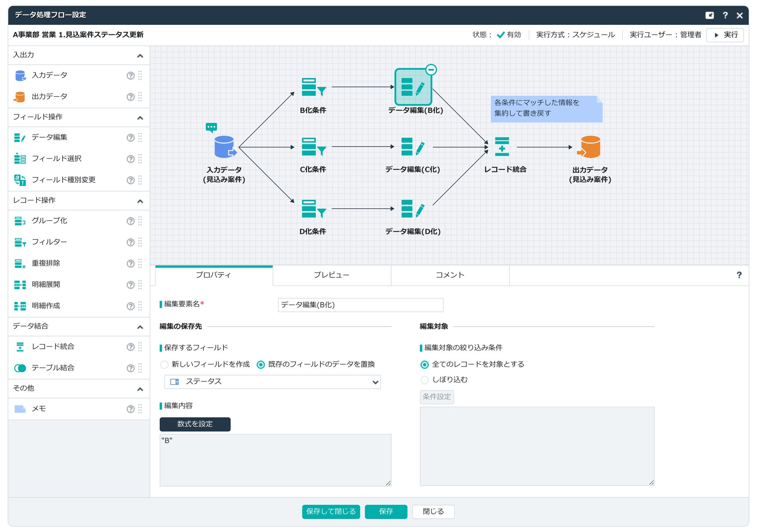Select the データ編集(D化) node icon
The height and width of the screenshot is (532, 757).
pyautogui.click(x=412, y=209)
